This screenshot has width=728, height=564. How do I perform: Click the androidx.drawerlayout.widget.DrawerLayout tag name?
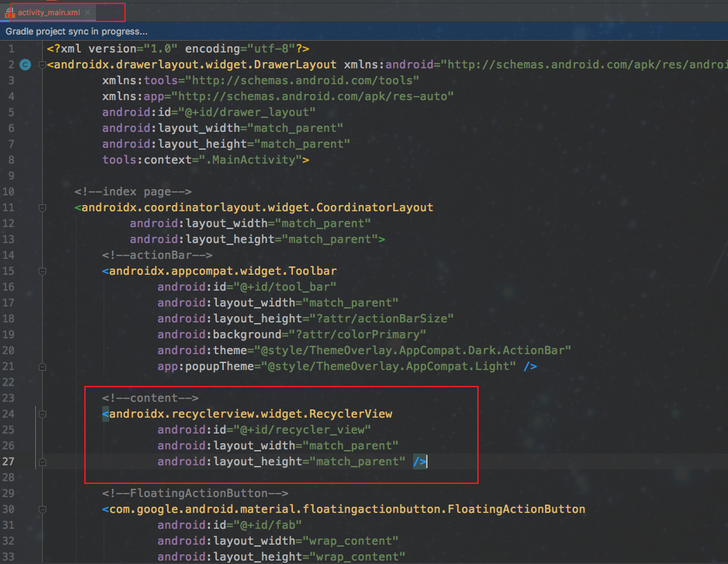click(195, 64)
